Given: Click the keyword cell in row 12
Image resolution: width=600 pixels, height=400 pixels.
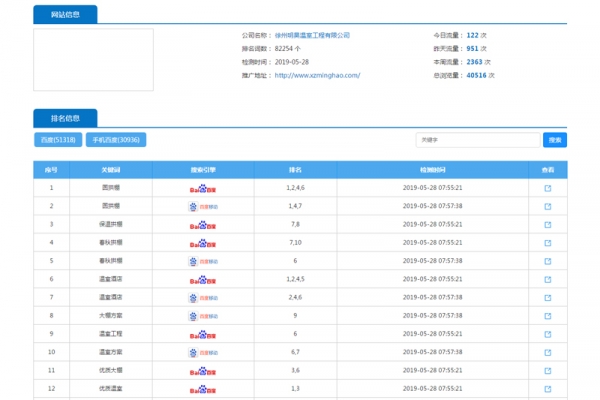Looking at the screenshot, I should (x=111, y=389).
